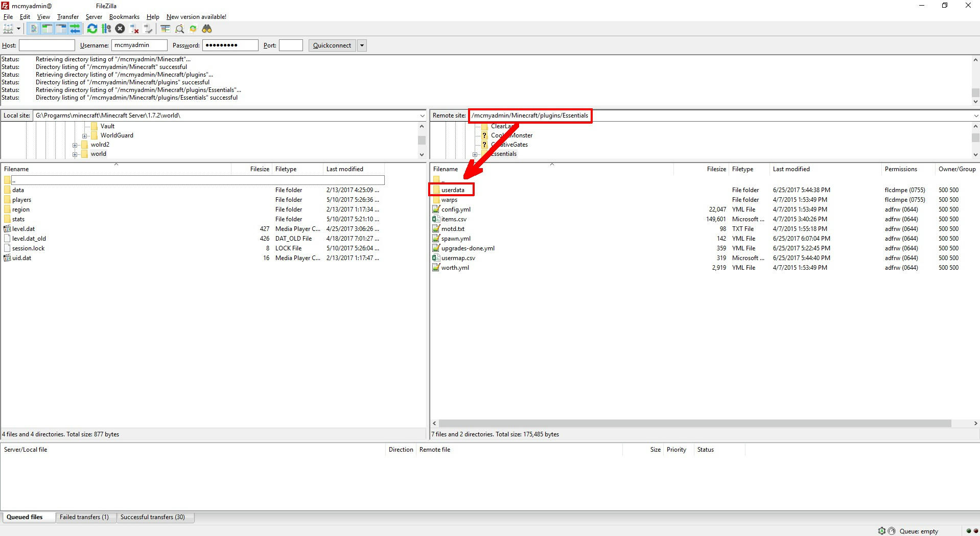Open the Site Manager icon
Screen dimensions: 980x536
(x=8, y=29)
